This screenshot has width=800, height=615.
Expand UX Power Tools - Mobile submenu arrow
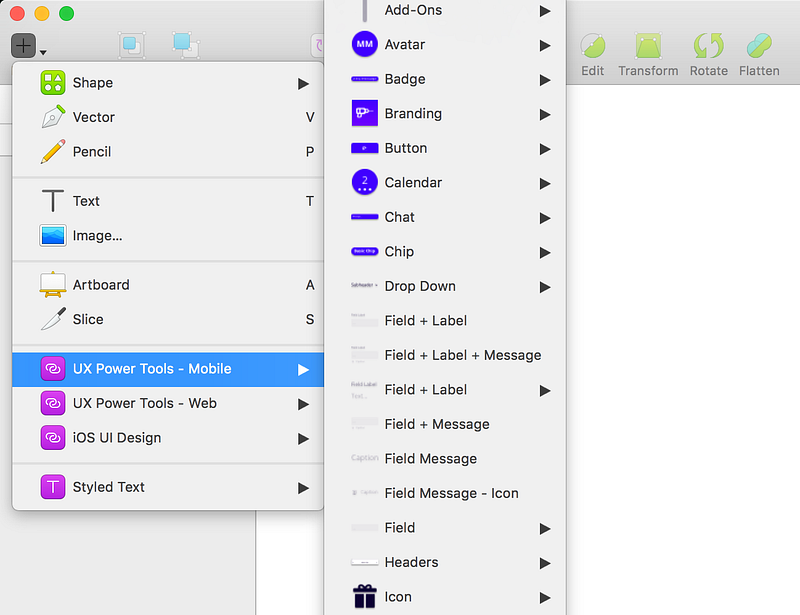pos(304,370)
